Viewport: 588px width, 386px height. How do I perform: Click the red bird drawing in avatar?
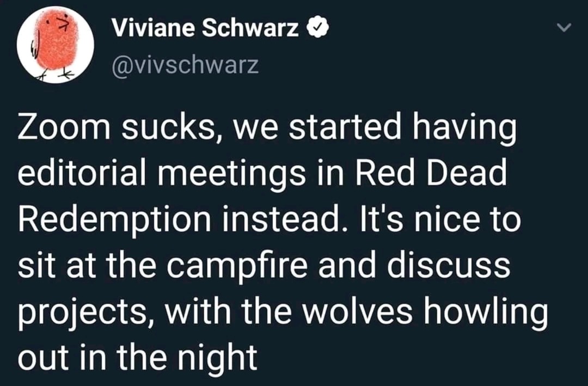(x=56, y=44)
